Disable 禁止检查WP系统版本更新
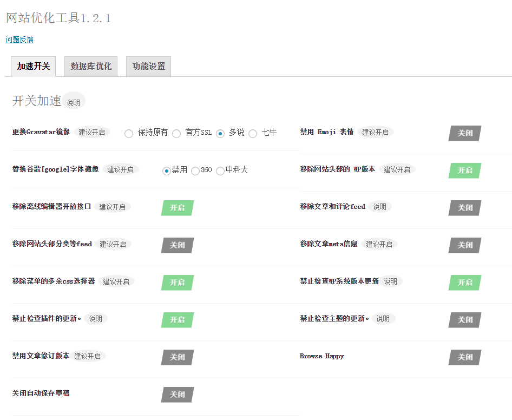The width and height of the screenshot is (512, 420). click(464, 282)
